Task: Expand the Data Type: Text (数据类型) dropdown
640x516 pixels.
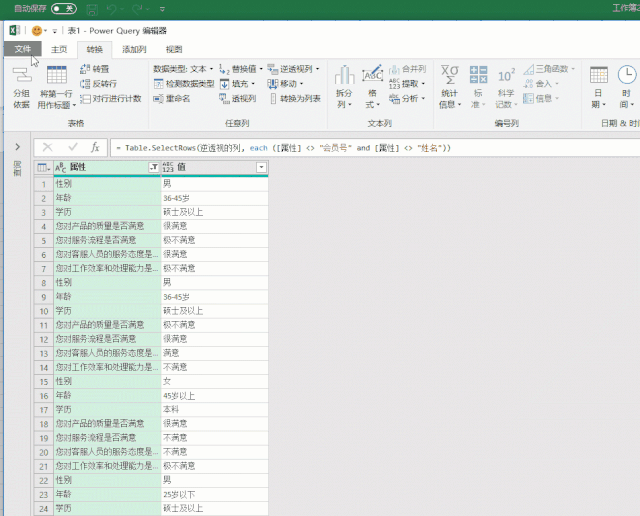Action: (x=183, y=69)
